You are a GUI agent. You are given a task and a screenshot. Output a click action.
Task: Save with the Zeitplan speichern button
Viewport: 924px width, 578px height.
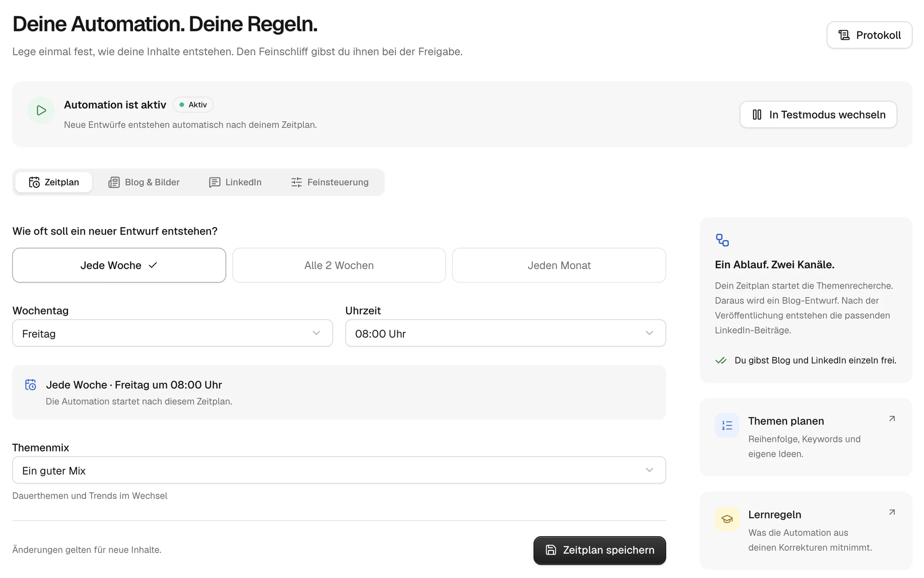click(x=600, y=550)
